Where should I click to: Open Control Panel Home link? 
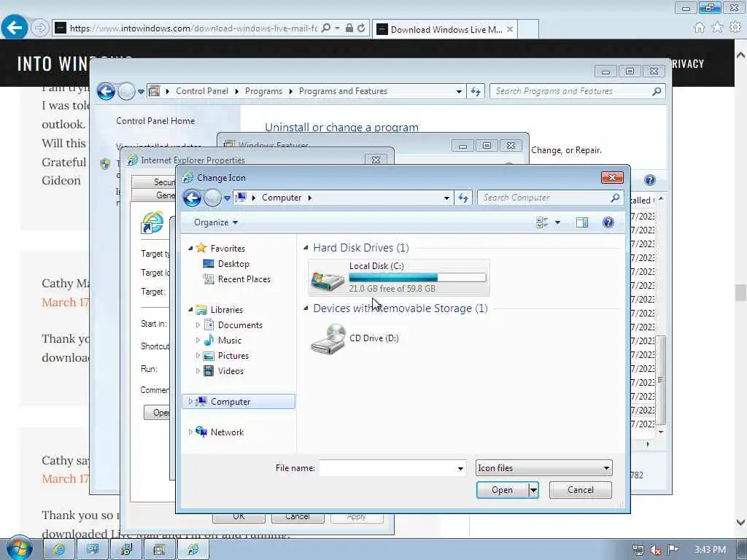[x=155, y=121]
